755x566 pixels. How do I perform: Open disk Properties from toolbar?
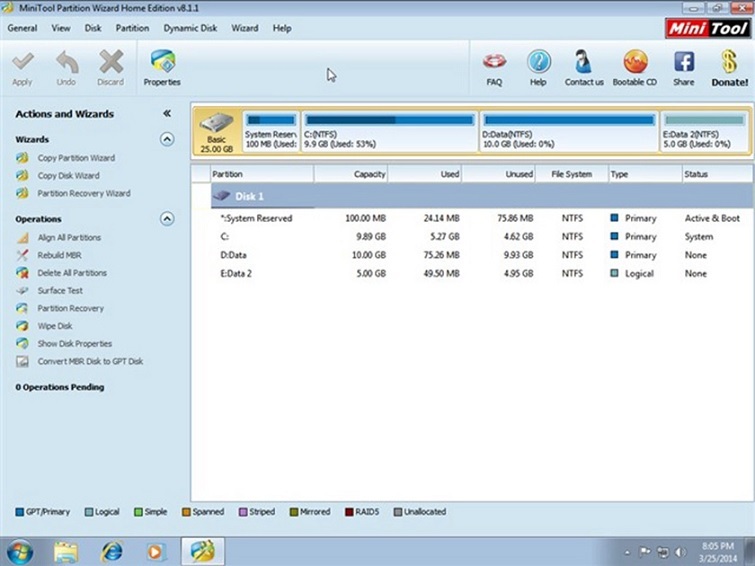161,64
